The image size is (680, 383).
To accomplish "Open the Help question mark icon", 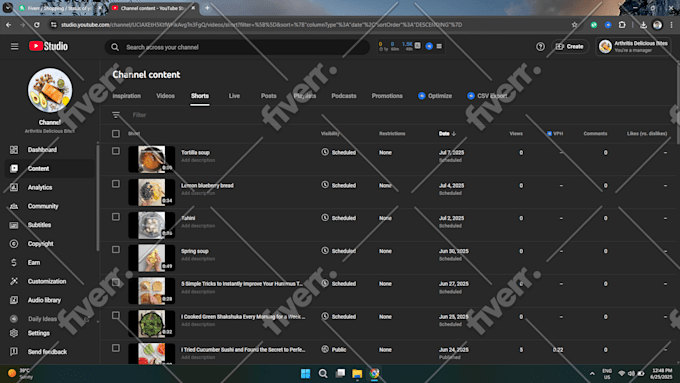I will [540, 46].
